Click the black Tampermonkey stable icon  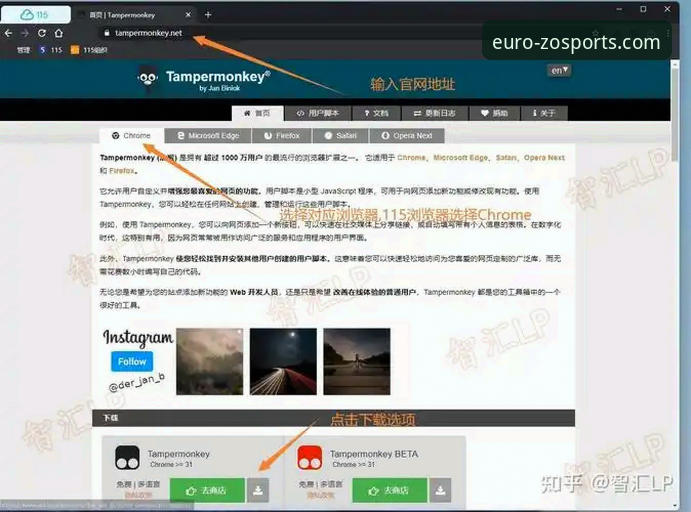coord(127,457)
